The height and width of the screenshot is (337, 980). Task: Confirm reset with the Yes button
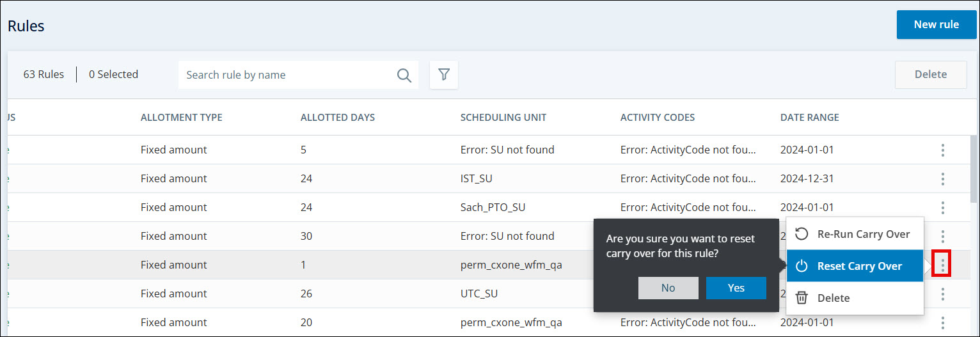click(736, 288)
